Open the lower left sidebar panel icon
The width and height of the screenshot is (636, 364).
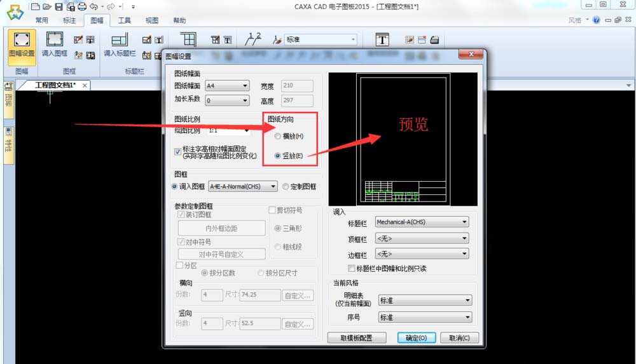click(8, 131)
